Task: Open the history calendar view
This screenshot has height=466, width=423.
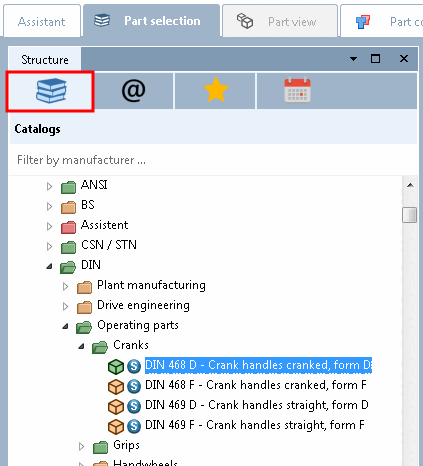Action: (x=297, y=90)
